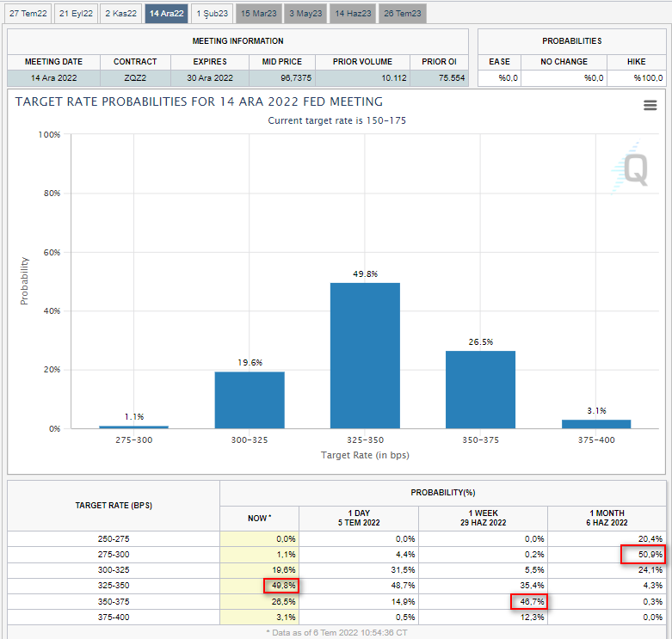Viewport: 672px width, 639px height.
Task: Click the CONTRACT column header
Action: 135,62
